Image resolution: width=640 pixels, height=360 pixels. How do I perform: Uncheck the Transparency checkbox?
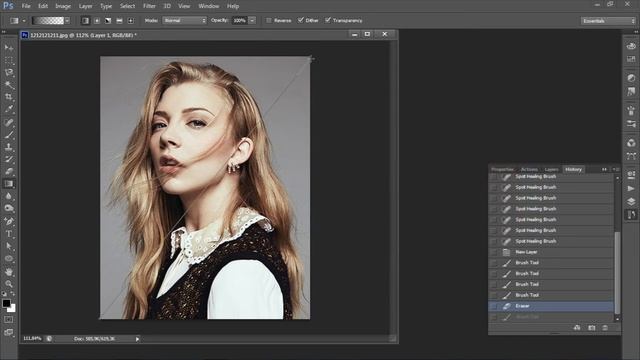(328, 20)
